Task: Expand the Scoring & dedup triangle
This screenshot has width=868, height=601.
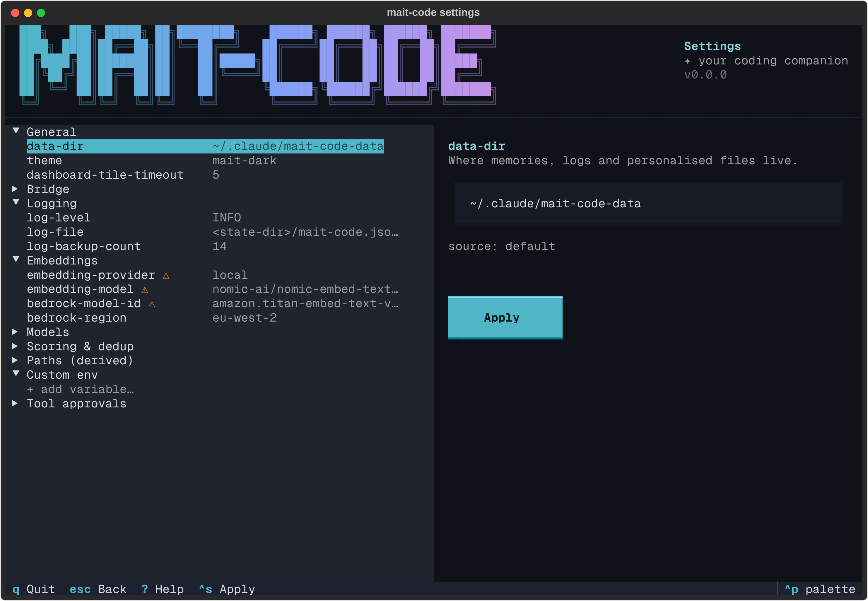Action: [x=15, y=346]
